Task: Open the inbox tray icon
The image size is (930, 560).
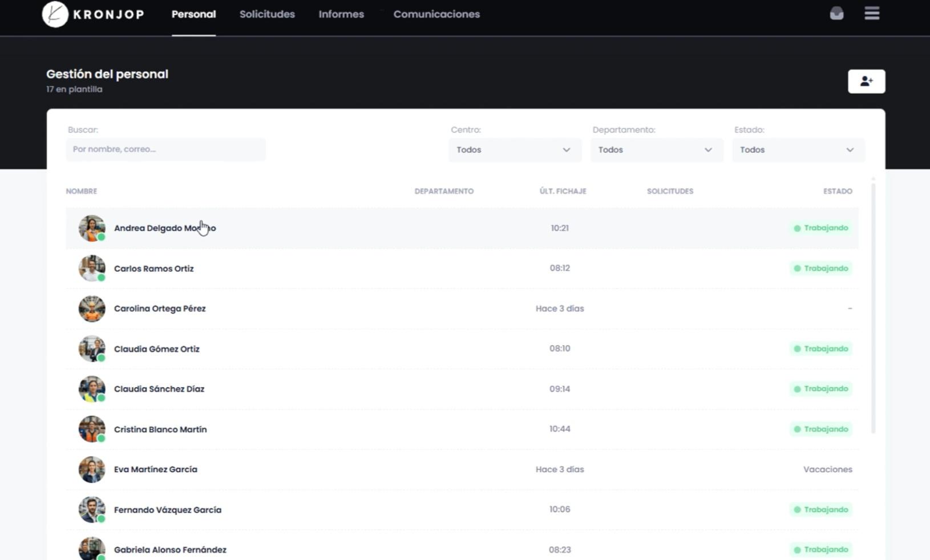Action: point(836,14)
